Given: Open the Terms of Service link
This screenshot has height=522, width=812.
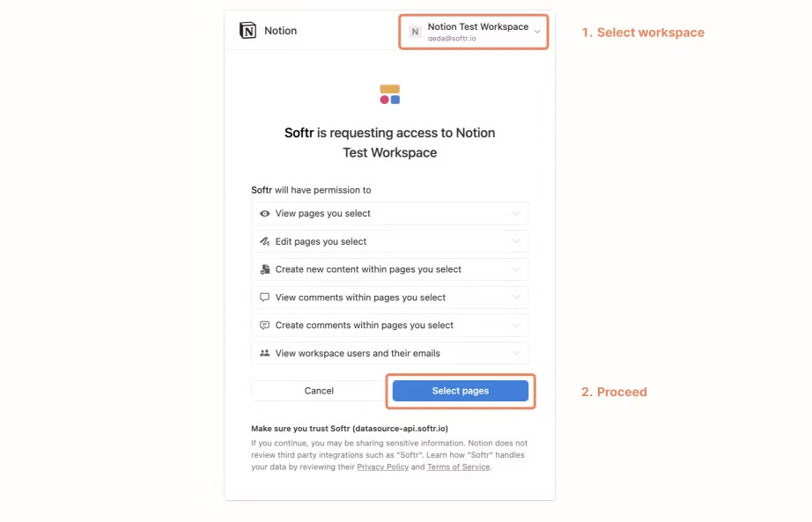Looking at the screenshot, I should [458, 467].
